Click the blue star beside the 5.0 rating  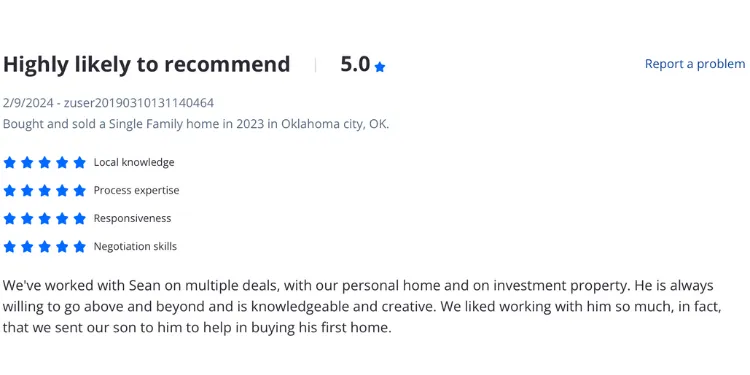pyautogui.click(x=380, y=67)
